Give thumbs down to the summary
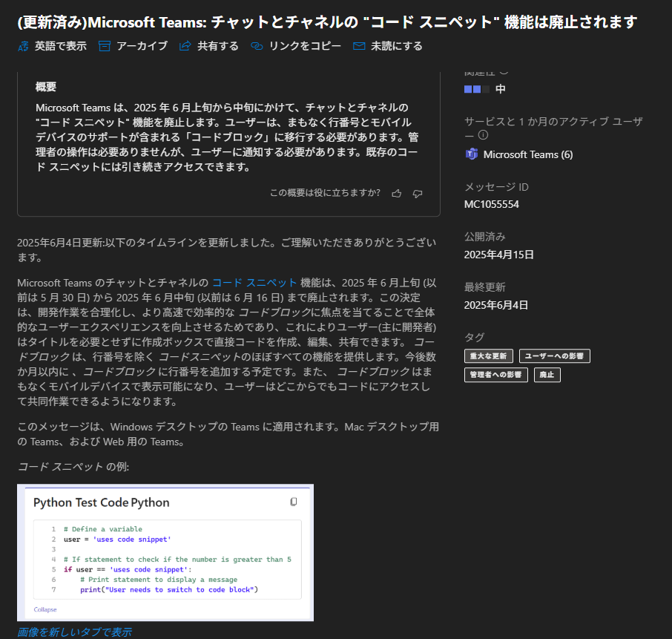This screenshot has height=639, width=672. click(x=418, y=194)
